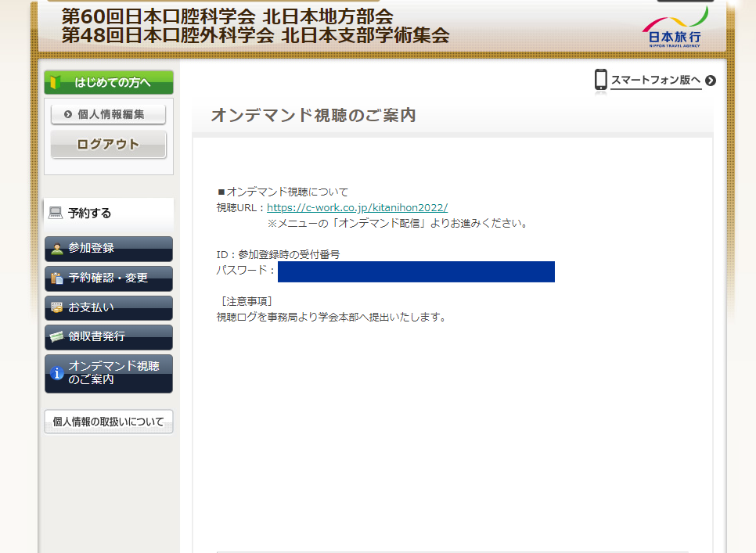Open 領収書発行 menu item

click(109, 337)
